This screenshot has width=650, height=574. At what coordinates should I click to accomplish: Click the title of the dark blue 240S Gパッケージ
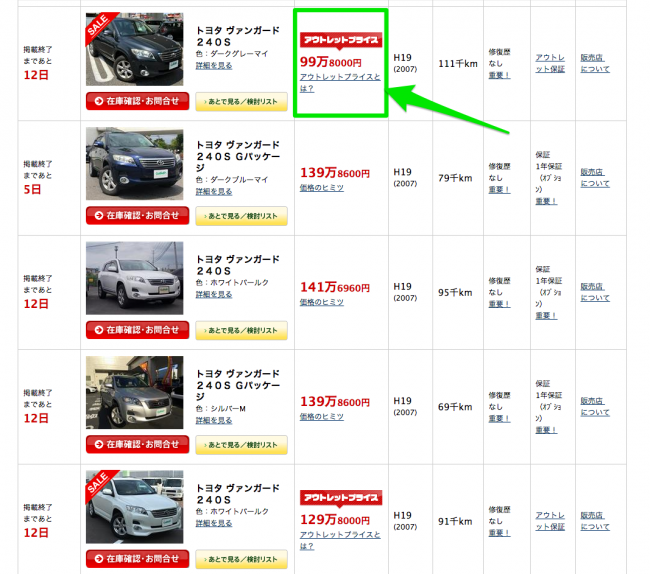(238, 157)
